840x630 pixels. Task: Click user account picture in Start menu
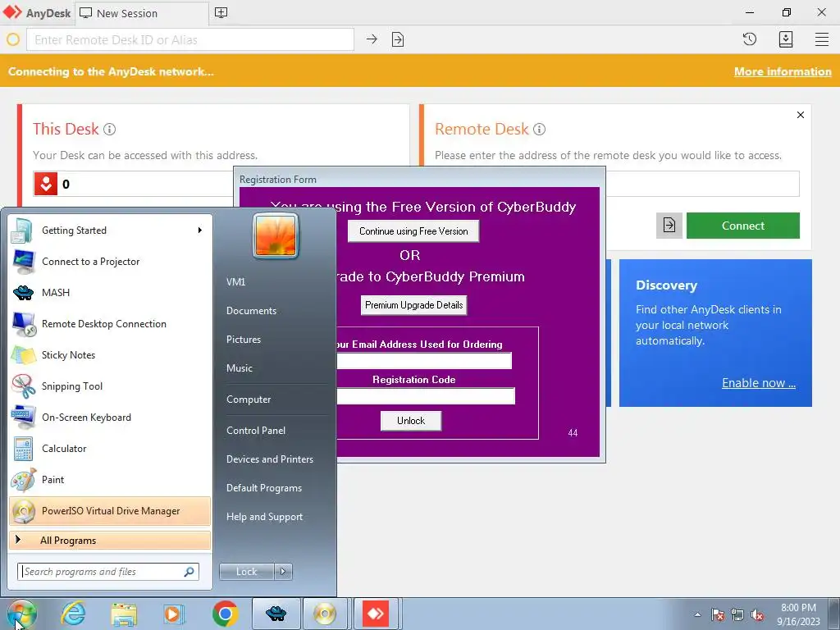point(276,236)
